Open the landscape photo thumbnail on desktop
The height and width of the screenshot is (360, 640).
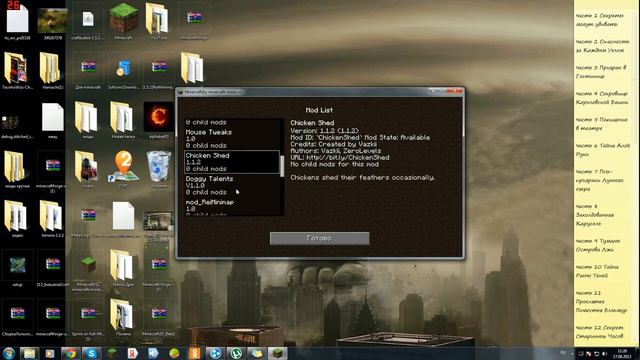(x=52, y=22)
